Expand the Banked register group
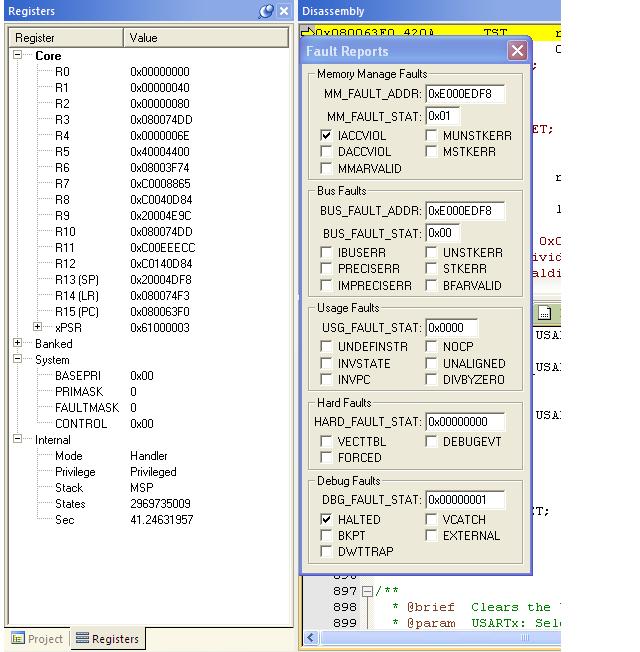 click(17, 343)
